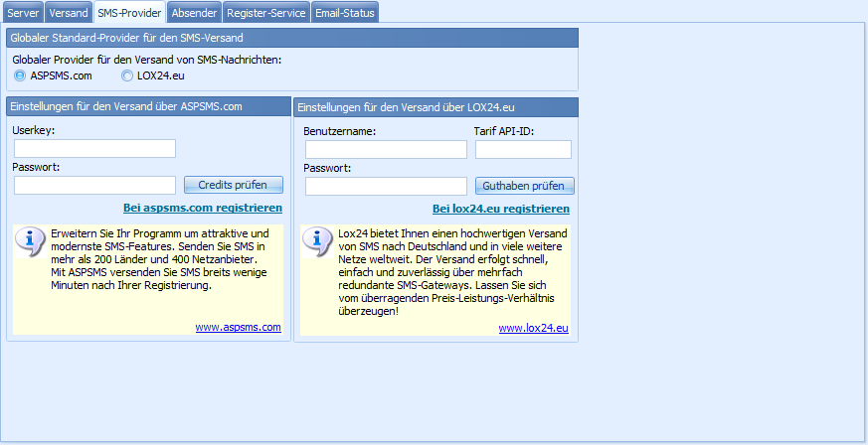This screenshot has width=868, height=445.
Task: Focus the Userkey input field
Action: 94,149
